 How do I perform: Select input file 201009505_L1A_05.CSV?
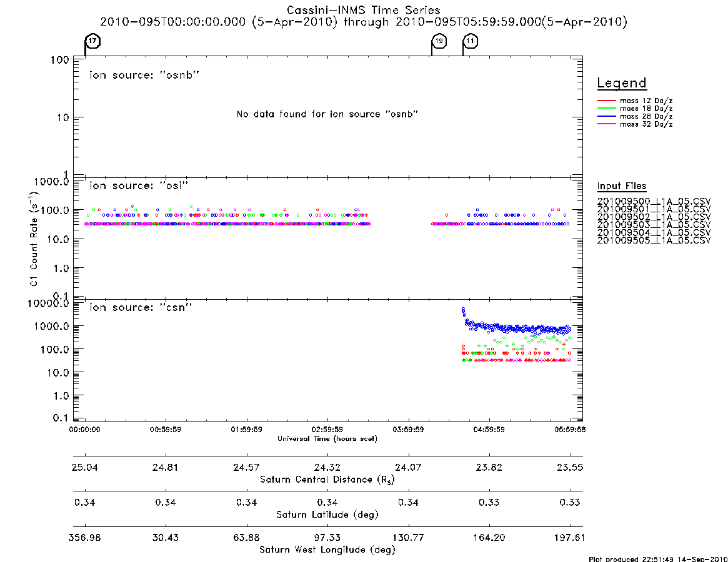point(654,240)
